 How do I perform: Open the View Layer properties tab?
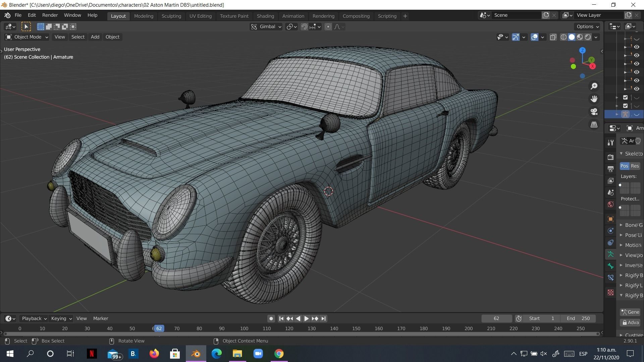coord(610,181)
